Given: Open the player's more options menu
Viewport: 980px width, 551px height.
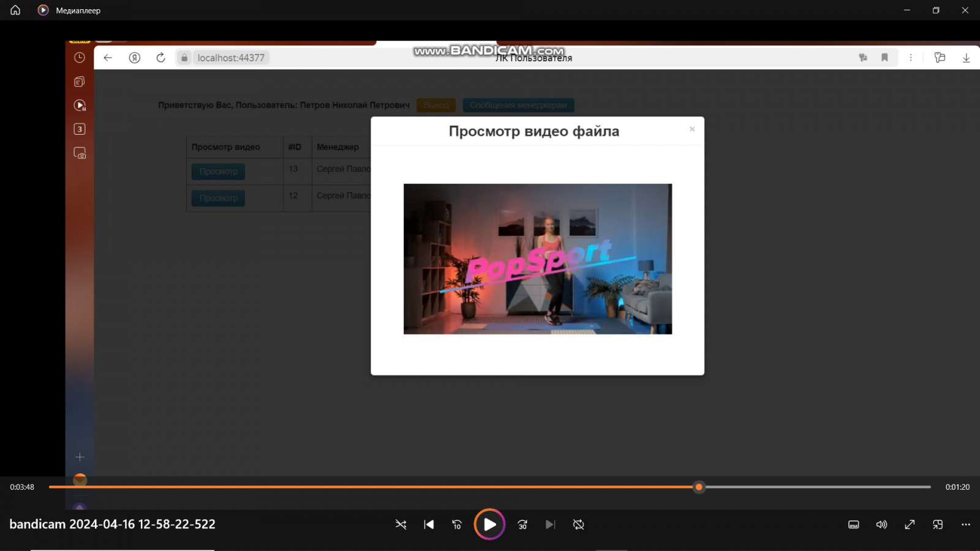Looking at the screenshot, I should [966, 525].
